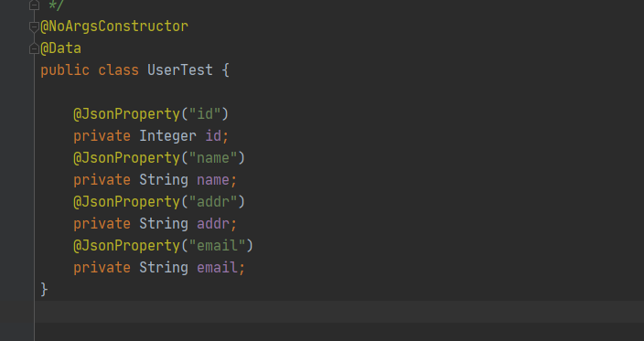Screen dimensions: 644x341
Task: Select the class name UserTest
Action: [x=180, y=70]
